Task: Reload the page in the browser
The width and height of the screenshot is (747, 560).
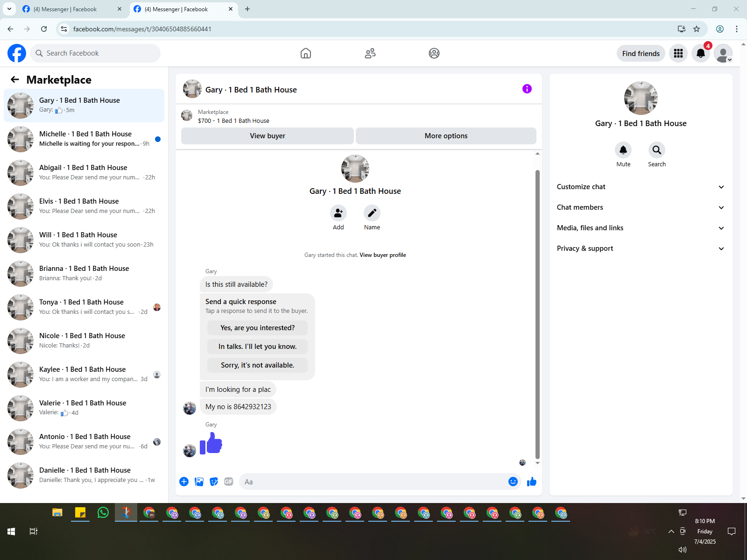Action: pyautogui.click(x=44, y=29)
